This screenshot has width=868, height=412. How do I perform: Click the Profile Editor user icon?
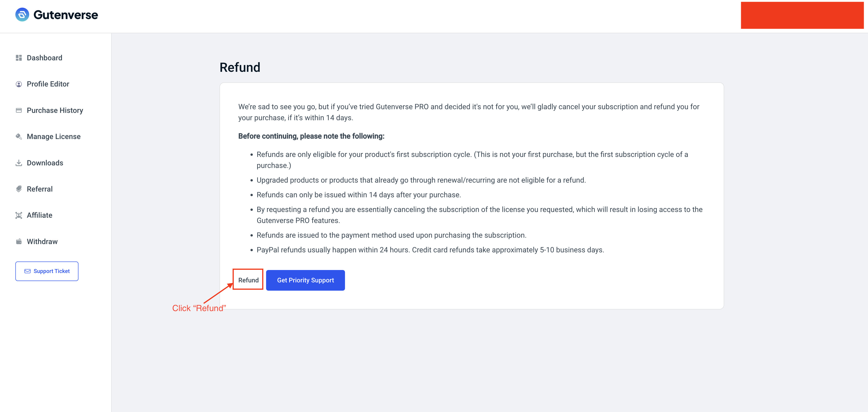tap(19, 84)
